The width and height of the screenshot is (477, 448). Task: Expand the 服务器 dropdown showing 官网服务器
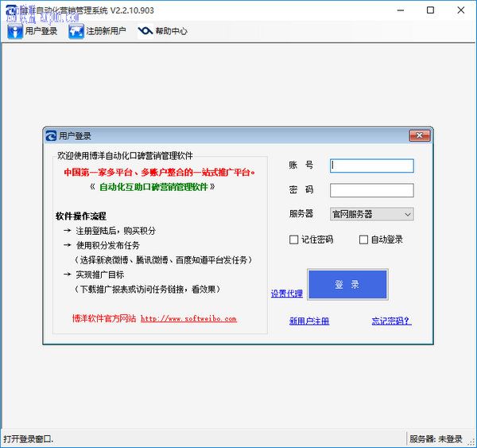coord(372,214)
